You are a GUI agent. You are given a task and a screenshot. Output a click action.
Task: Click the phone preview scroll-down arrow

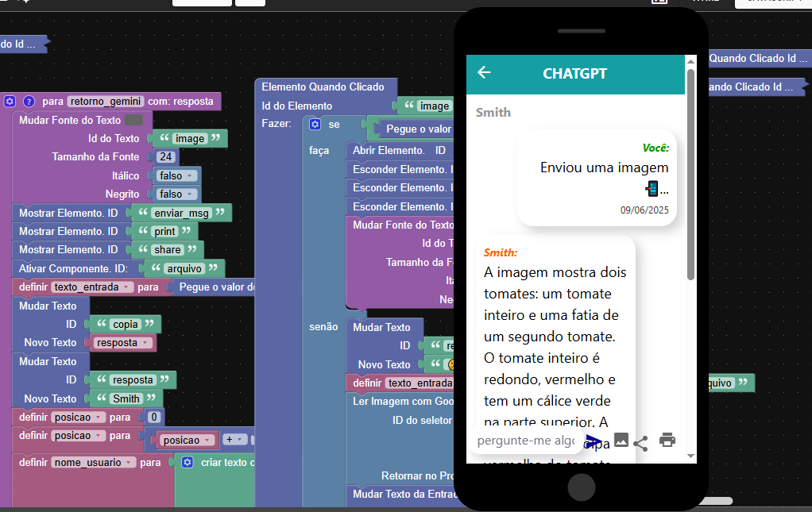coord(690,456)
